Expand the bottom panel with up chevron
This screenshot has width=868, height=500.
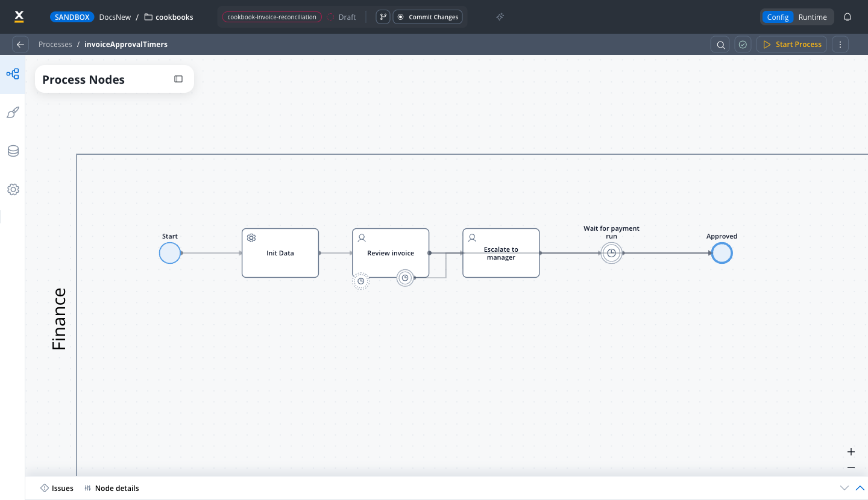[860, 488]
